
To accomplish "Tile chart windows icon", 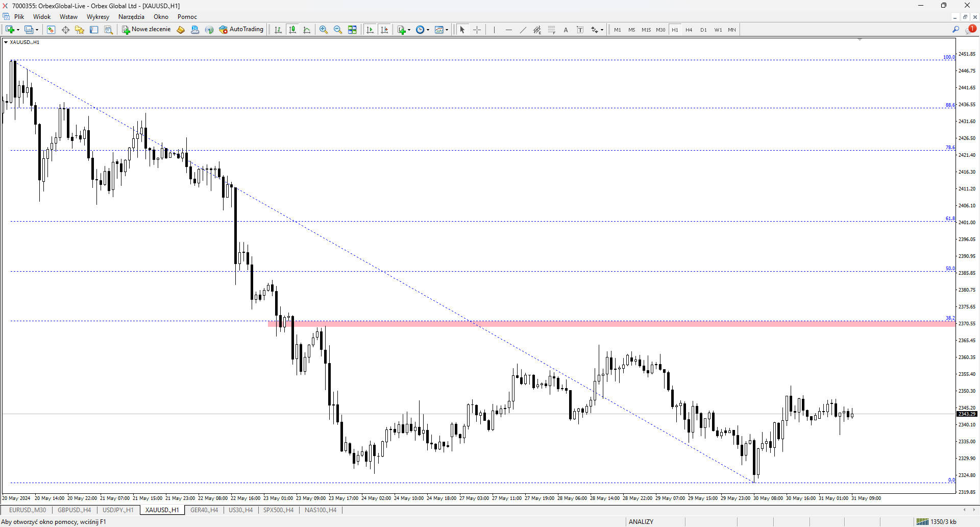I will coord(352,30).
